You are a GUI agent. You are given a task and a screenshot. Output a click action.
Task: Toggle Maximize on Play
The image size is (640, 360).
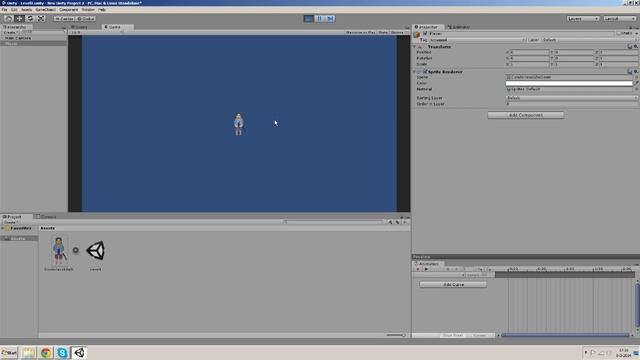click(x=360, y=32)
